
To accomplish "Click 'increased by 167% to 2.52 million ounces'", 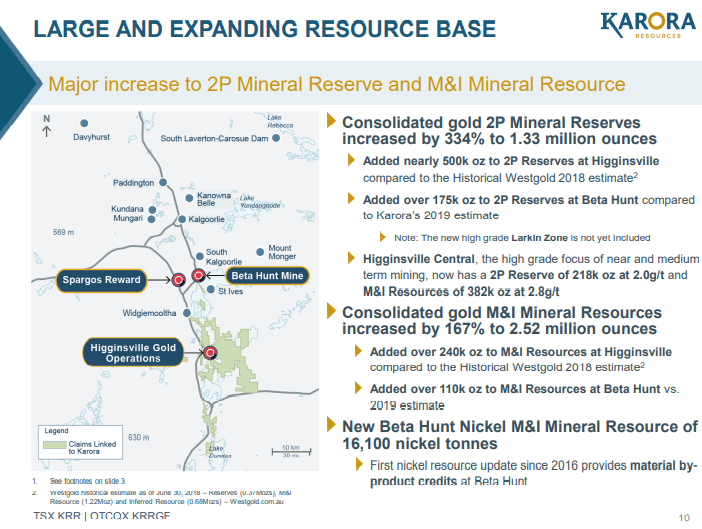I will point(499,329).
